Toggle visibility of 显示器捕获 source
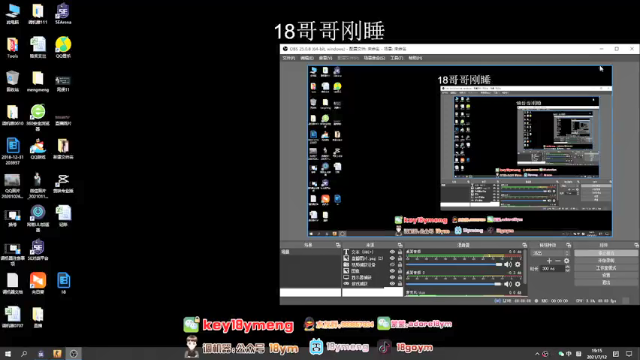 tap(392, 277)
